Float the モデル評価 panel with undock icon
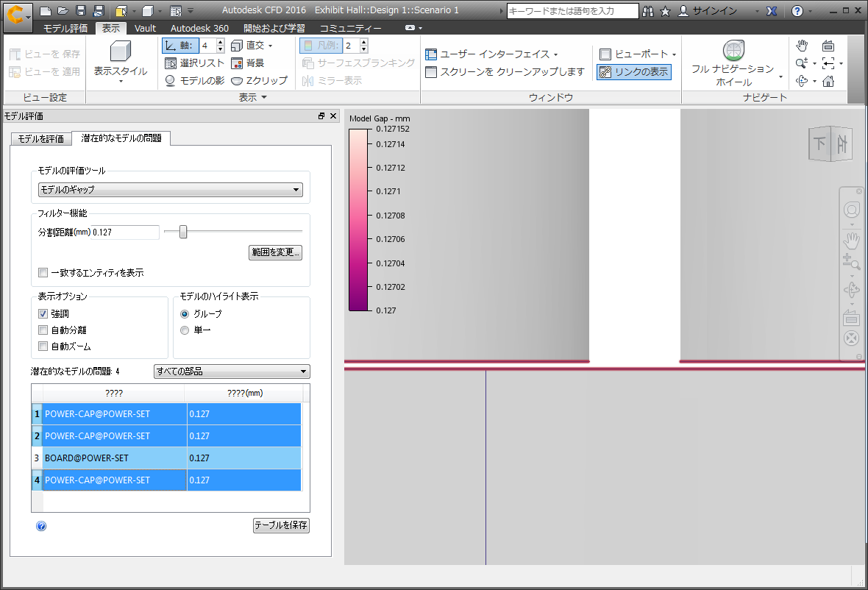The height and width of the screenshot is (590, 868). (x=321, y=115)
